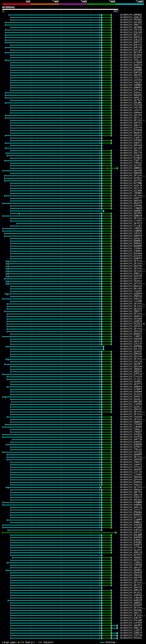
Task: Open hit UniRef100_P50881
Action: (x=131, y=20)
